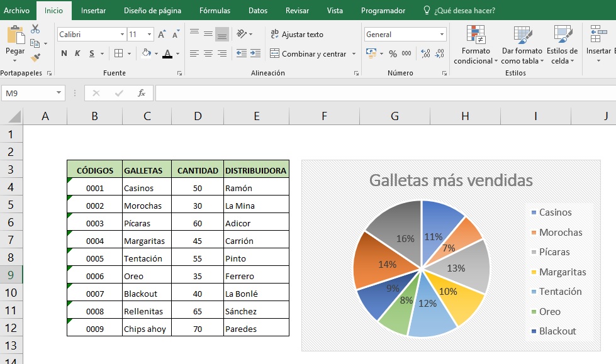Switch to the Fórmulas ribbon tab
This screenshot has height=364, width=616.
pos(215,11)
